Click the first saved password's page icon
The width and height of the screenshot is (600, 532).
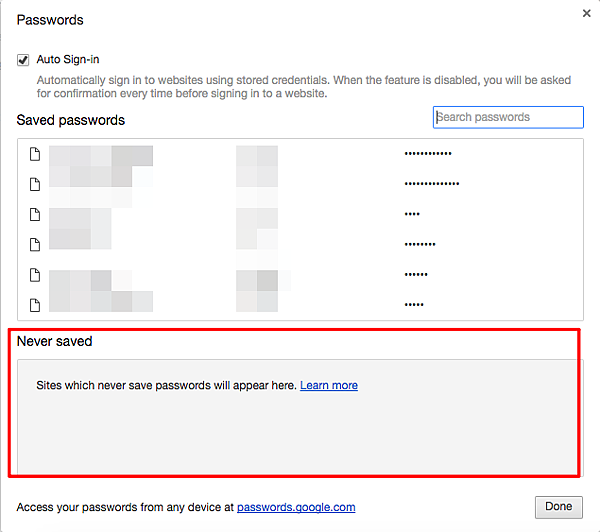click(x=34, y=154)
